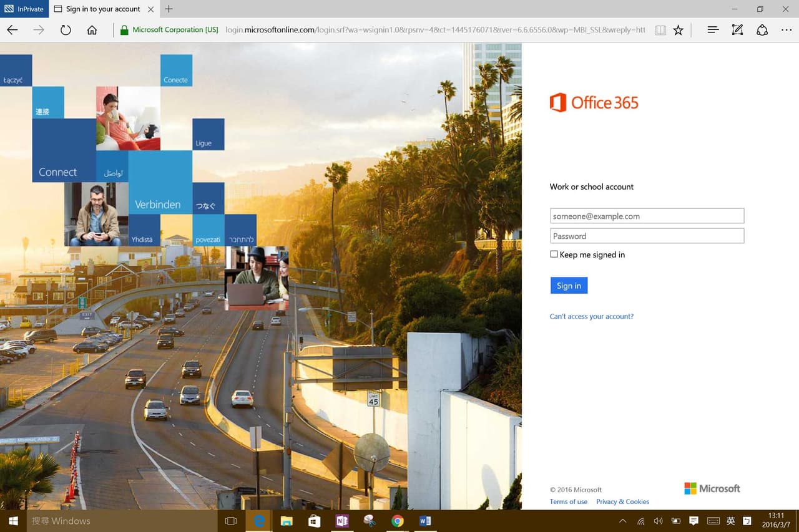The width and height of the screenshot is (799, 532).
Task: Open Google Chrome from taskbar
Action: [397, 521]
